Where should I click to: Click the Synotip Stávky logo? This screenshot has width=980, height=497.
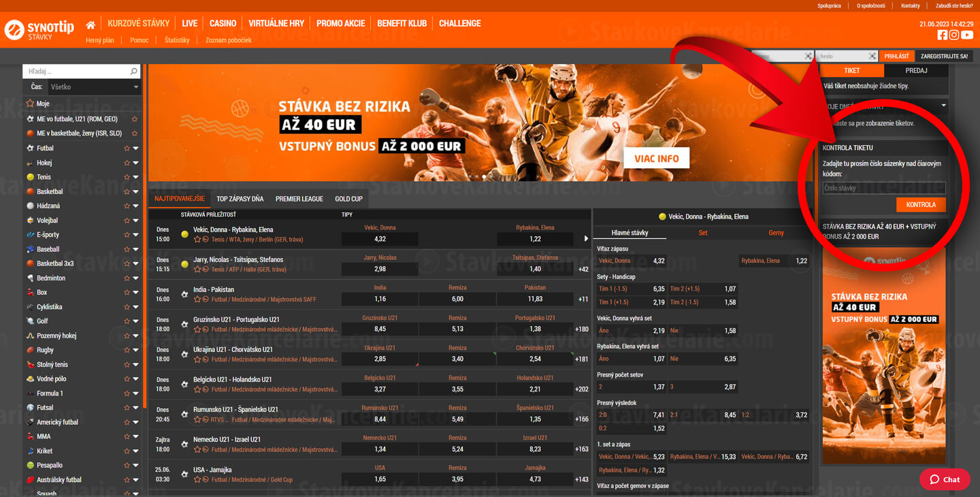tap(39, 29)
